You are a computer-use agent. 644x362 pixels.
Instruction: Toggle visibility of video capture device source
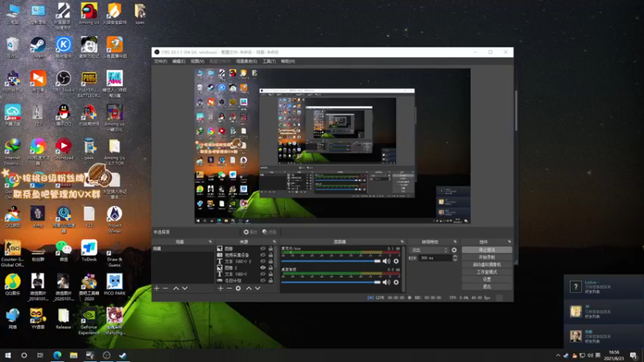(x=263, y=255)
